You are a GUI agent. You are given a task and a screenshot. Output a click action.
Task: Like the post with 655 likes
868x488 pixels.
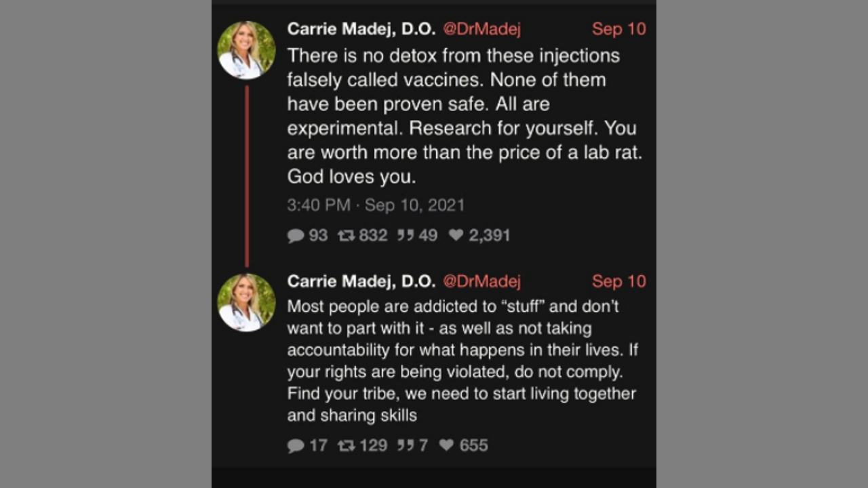tap(446, 445)
